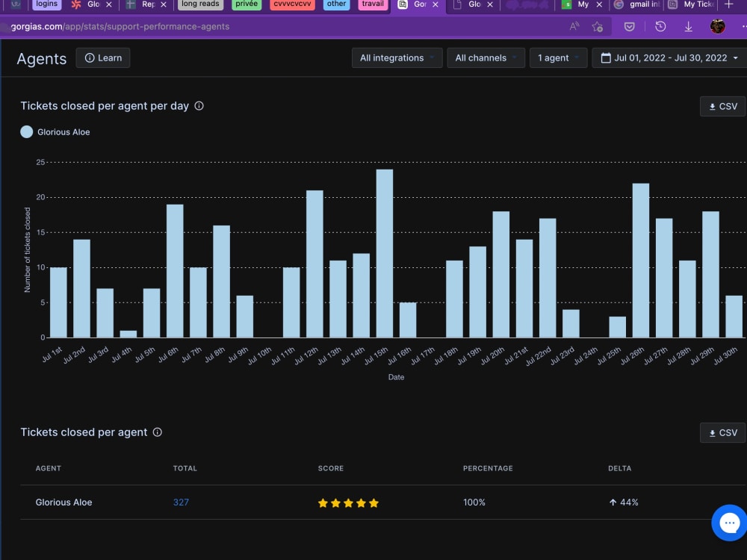Click the 44% delta value

pos(624,502)
